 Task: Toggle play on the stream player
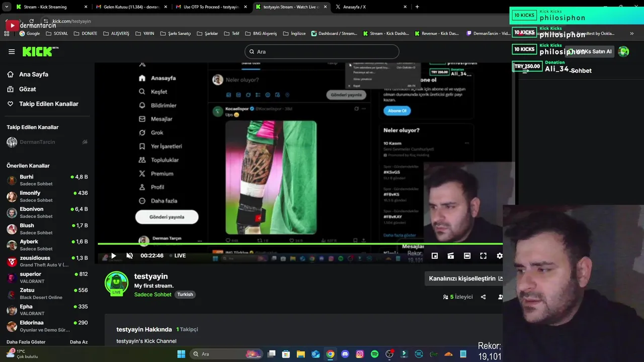point(114,256)
